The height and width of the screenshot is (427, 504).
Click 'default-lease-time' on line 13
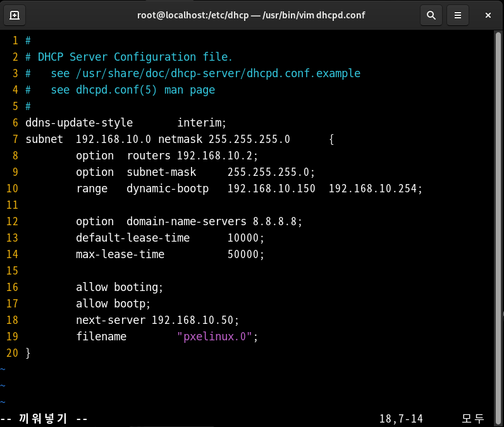click(x=133, y=238)
